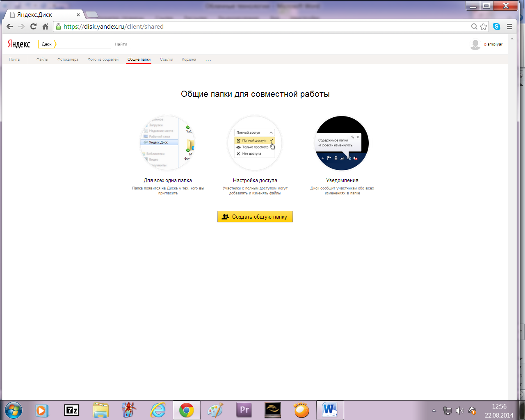
Task: Switch to the Файлы tab
Action: pyautogui.click(x=42, y=59)
